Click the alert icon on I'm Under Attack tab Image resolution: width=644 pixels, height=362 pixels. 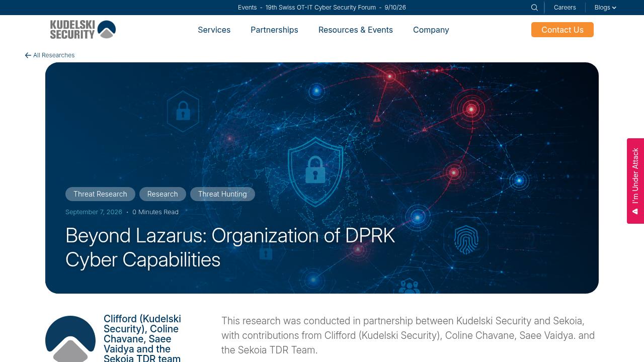[635, 212]
